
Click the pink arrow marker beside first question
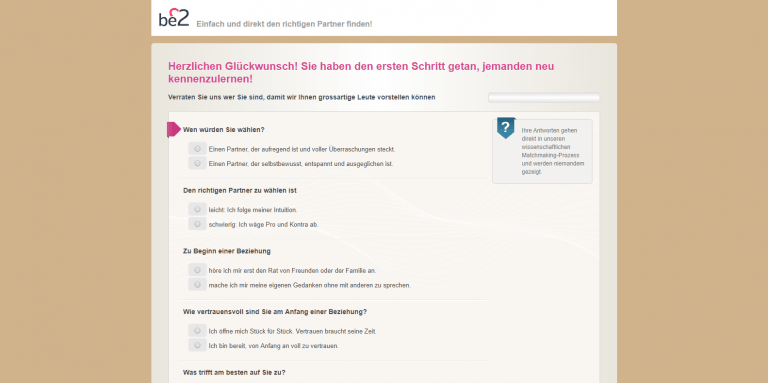pos(174,129)
